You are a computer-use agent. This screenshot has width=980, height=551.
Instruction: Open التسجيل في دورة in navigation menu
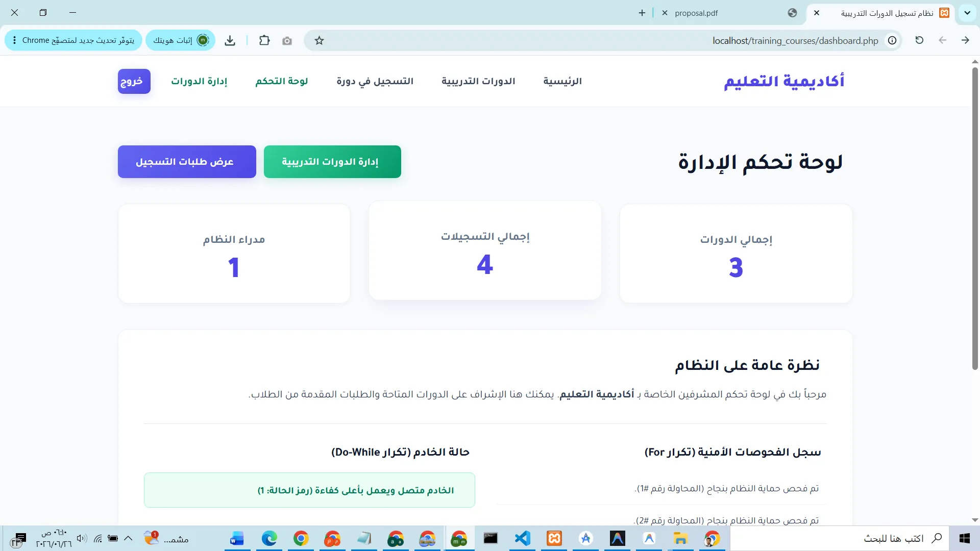point(375,81)
